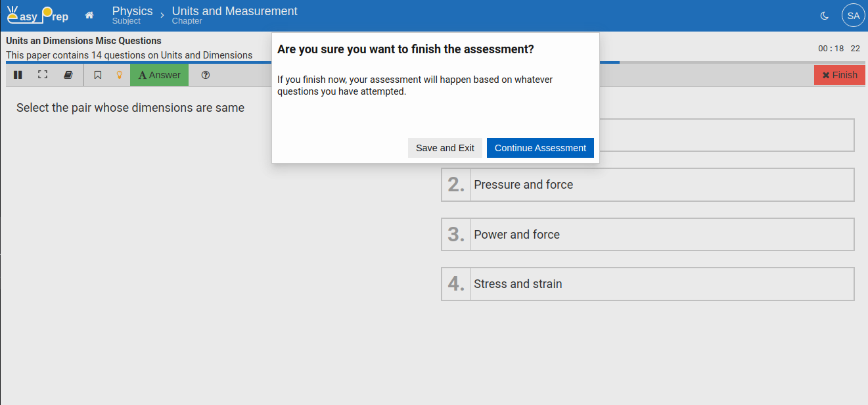Image resolution: width=868 pixels, height=405 pixels.
Task: Bookmark the current question
Action: pos(97,74)
